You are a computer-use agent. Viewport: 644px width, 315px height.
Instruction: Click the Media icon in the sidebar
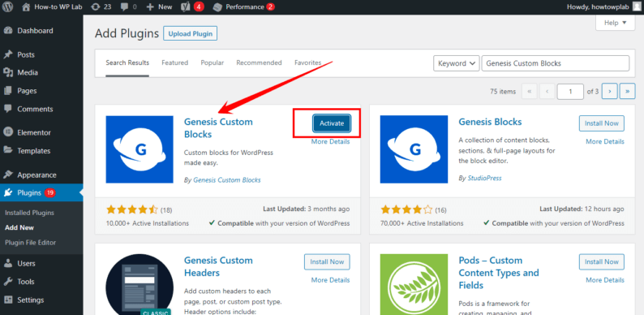click(x=8, y=73)
